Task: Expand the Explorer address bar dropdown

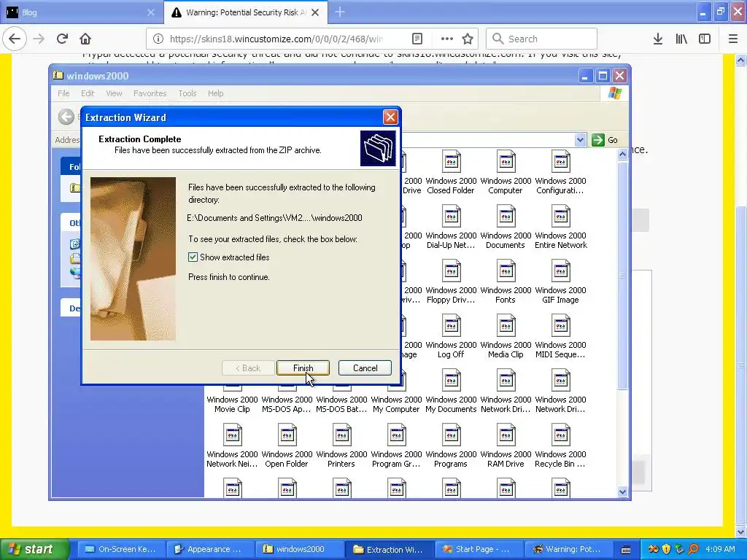Action: tap(580, 140)
